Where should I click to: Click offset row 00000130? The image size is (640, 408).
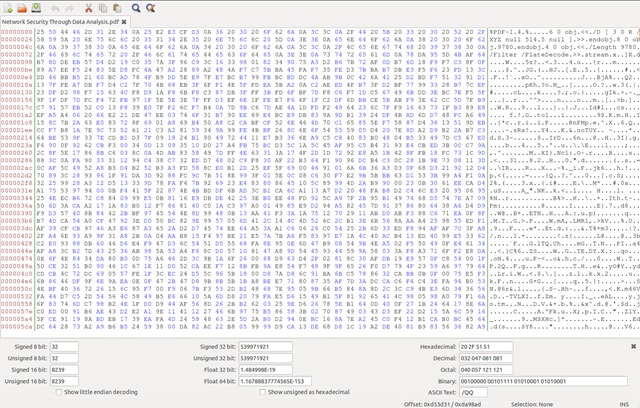pyautogui.click(x=17, y=92)
